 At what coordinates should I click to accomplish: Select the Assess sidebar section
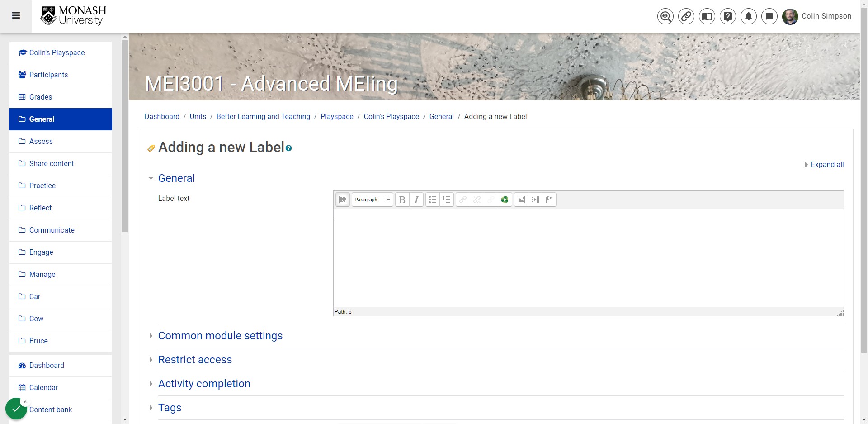(61, 142)
